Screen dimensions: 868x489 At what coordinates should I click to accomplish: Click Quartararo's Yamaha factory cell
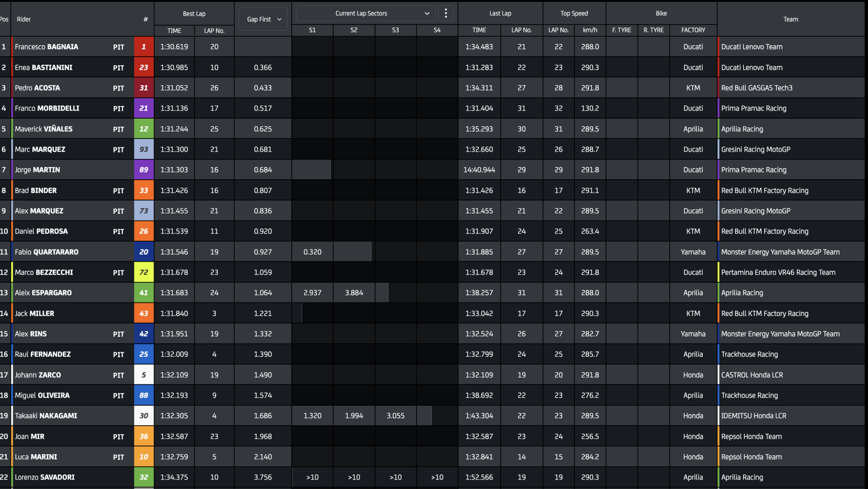(x=693, y=252)
